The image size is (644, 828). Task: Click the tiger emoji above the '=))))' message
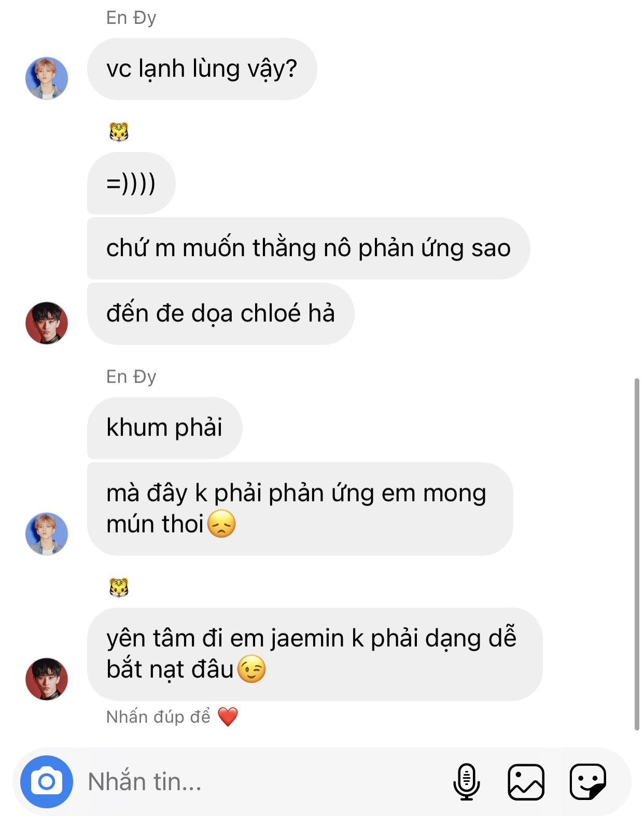tap(119, 132)
